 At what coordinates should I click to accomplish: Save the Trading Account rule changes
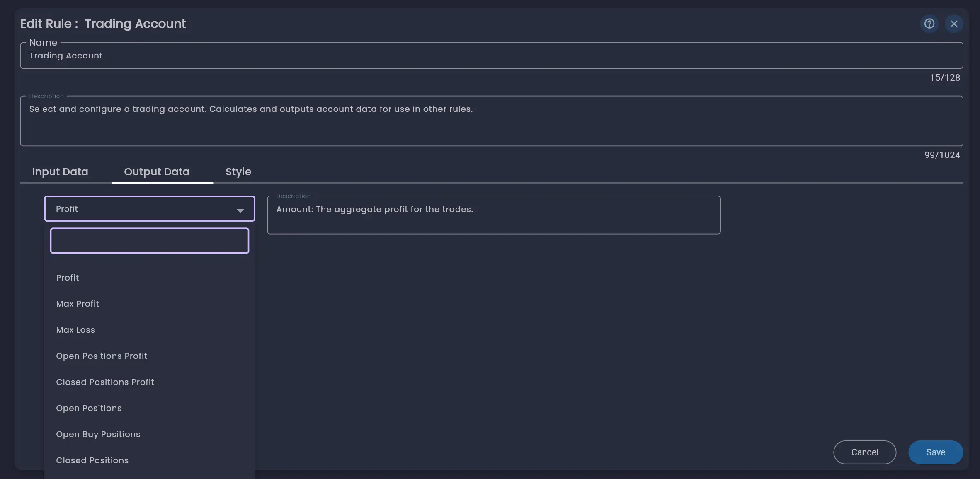click(x=935, y=452)
